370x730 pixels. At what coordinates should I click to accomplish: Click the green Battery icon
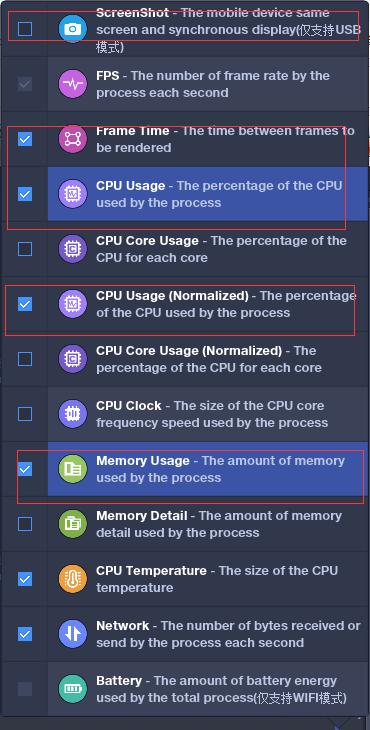click(73, 689)
